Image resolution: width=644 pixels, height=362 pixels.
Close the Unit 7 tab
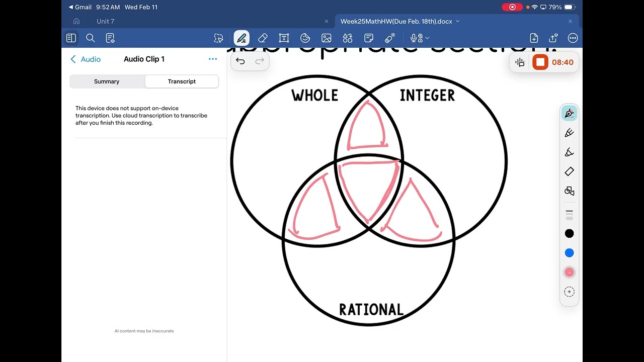pyautogui.click(x=327, y=21)
